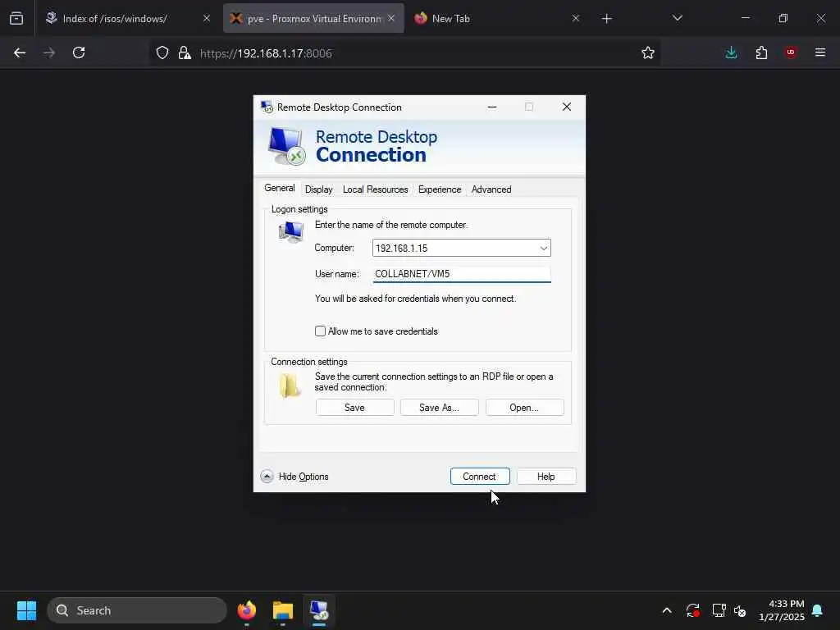Screen dimensions: 840x630
Task: Close the New Tab browser tab
Action: pos(575,19)
